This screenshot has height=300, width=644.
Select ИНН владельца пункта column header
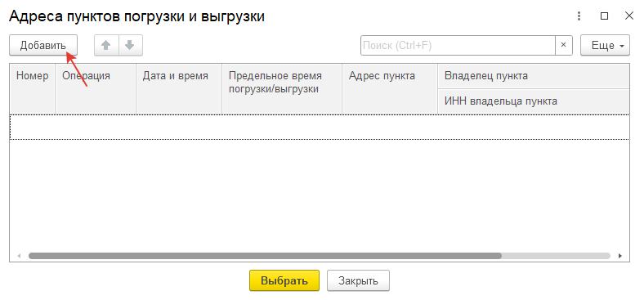[x=534, y=101]
